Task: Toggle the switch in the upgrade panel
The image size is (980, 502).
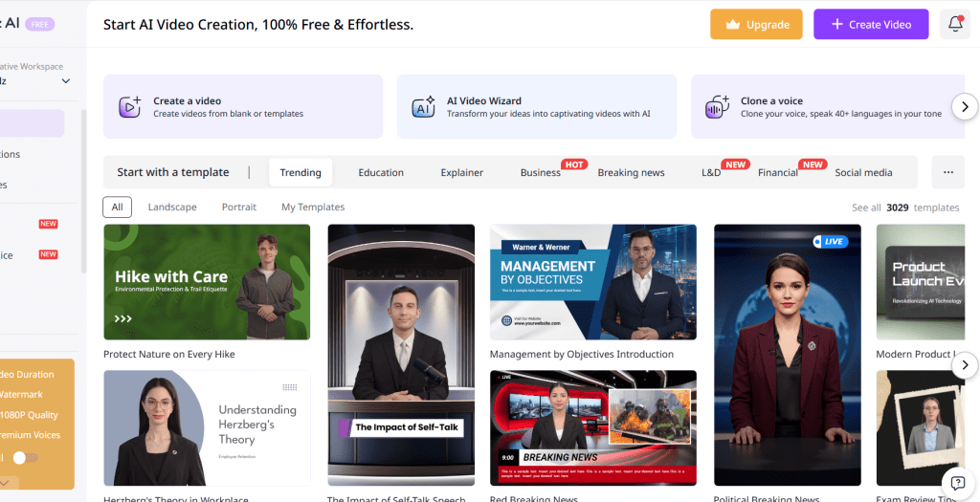Action: [x=25, y=458]
